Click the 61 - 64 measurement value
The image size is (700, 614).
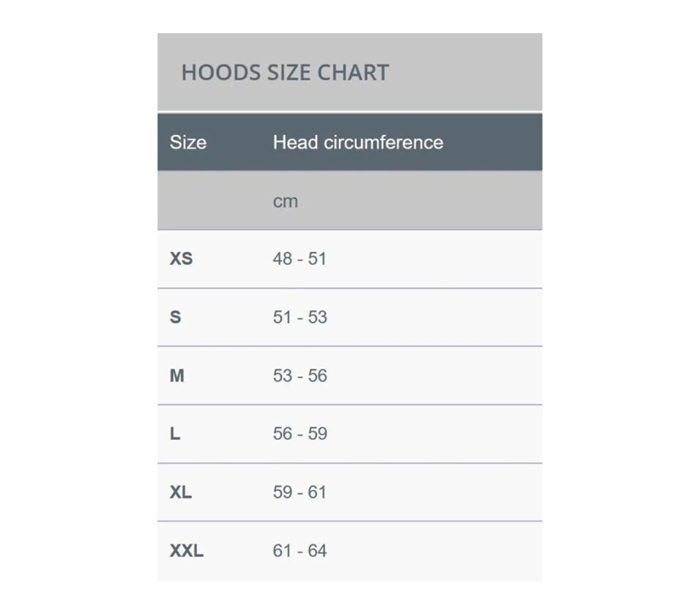click(299, 551)
